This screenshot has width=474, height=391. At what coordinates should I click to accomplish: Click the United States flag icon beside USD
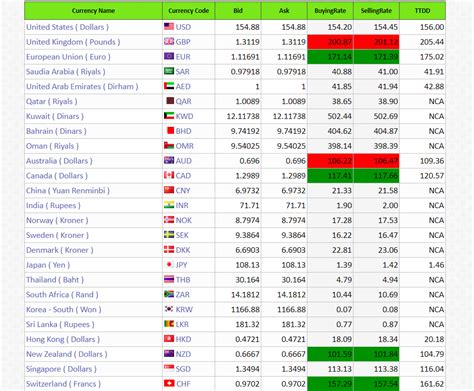click(169, 26)
